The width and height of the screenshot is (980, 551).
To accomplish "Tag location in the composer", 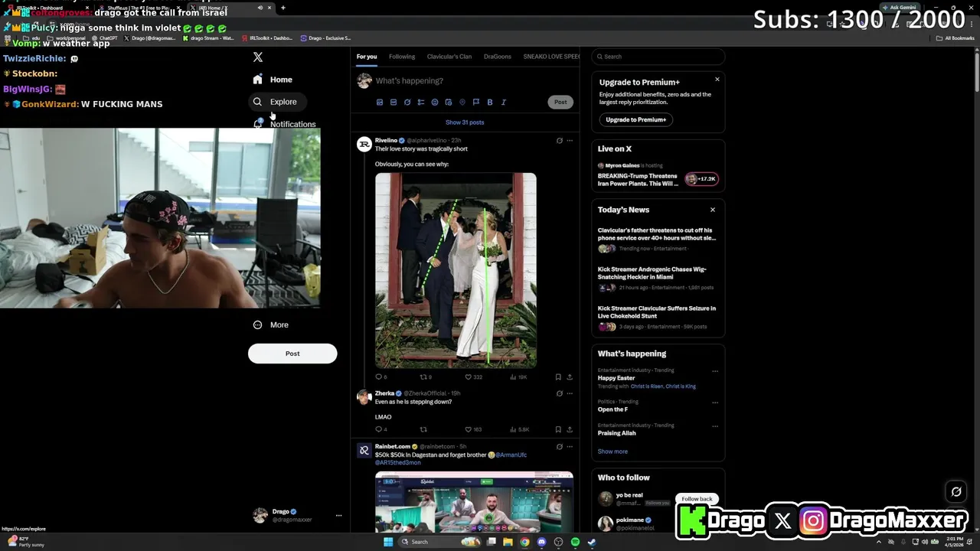I will pyautogui.click(x=462, y=103).
